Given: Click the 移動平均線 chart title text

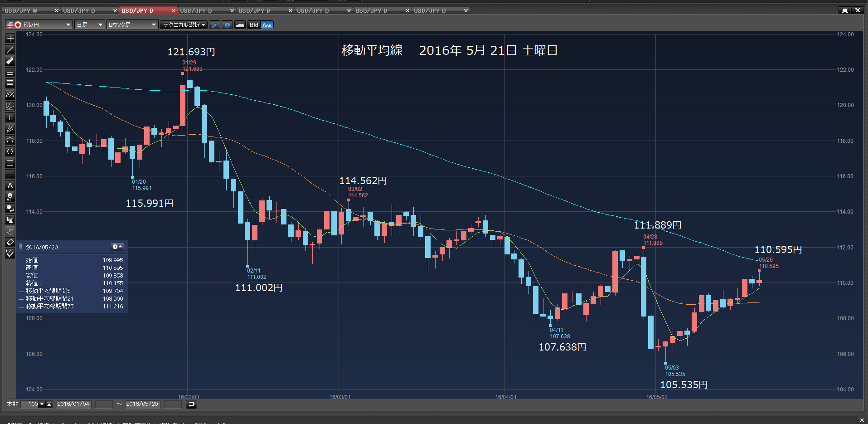Looking at the screenshot, I should pyautogui.click(x=372, y=50).
